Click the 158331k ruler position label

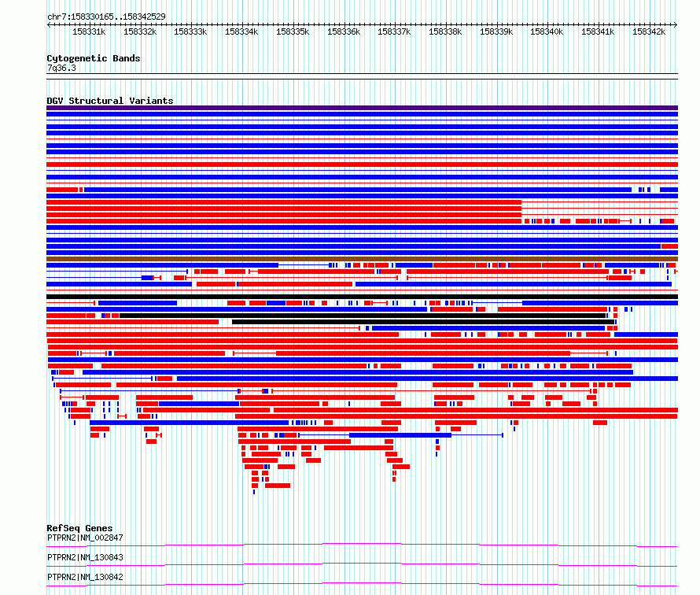tap(89, 31)
